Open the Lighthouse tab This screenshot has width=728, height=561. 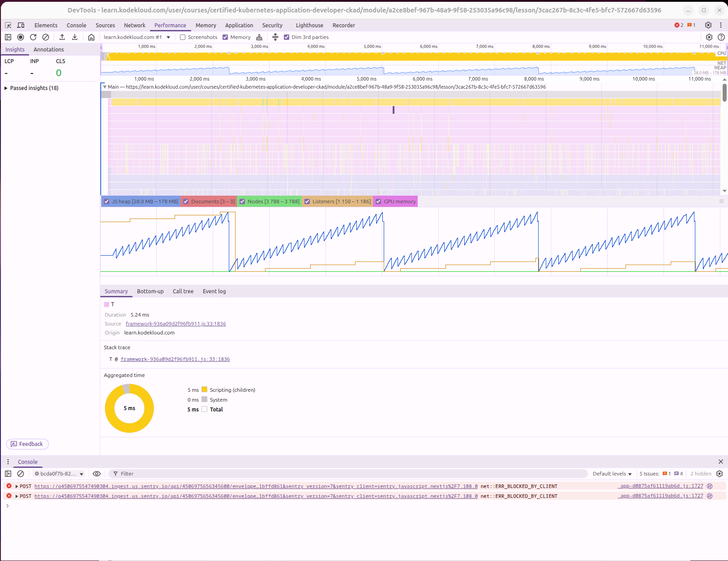[x=309, y=26]
